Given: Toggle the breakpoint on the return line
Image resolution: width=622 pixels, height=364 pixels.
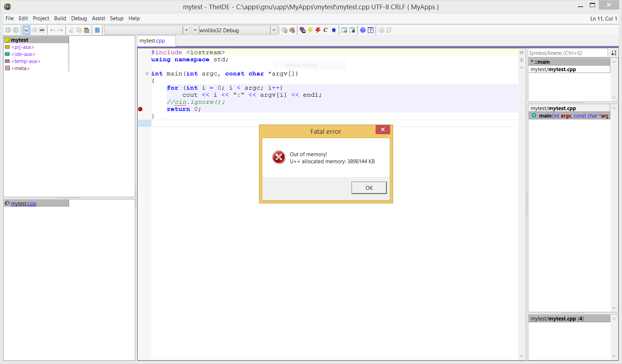Looking at the screenshot, I should [x=140, y=109].
